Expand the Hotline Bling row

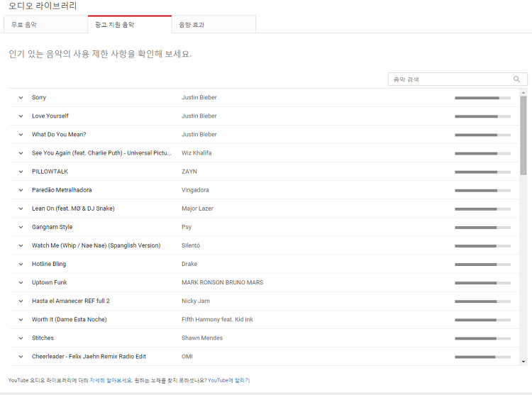(x=21, y=264)
